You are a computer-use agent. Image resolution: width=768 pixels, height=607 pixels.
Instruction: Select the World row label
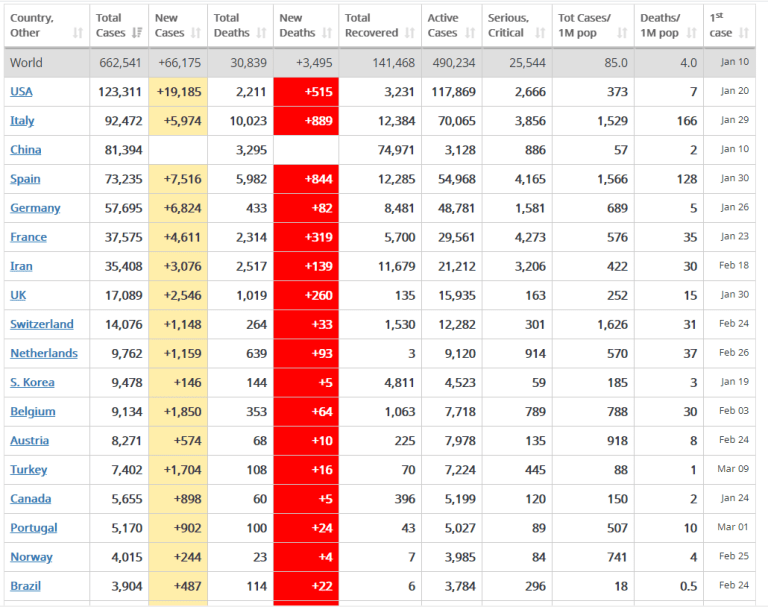coord(26,63)
